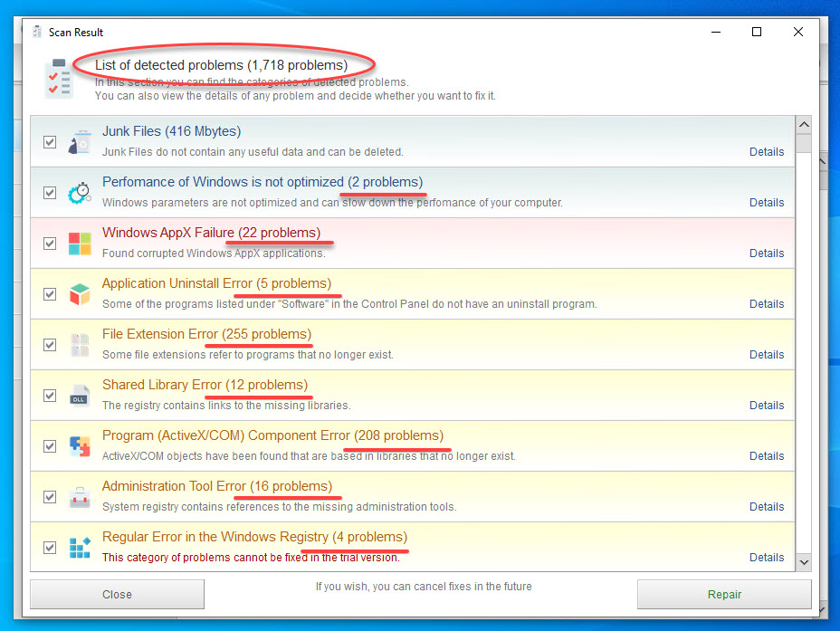Open Details for Junk Files
The image size is (840, 631).
767,152
